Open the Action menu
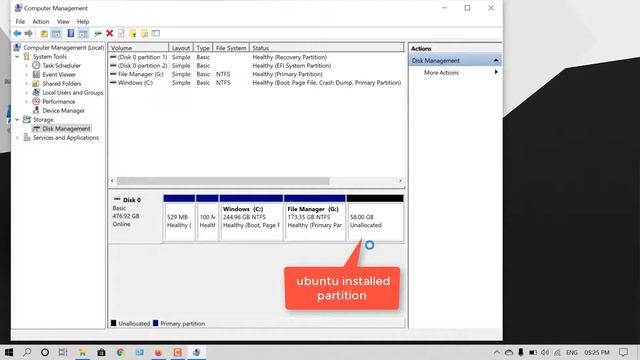640x360 pixels. coord(40,22)
